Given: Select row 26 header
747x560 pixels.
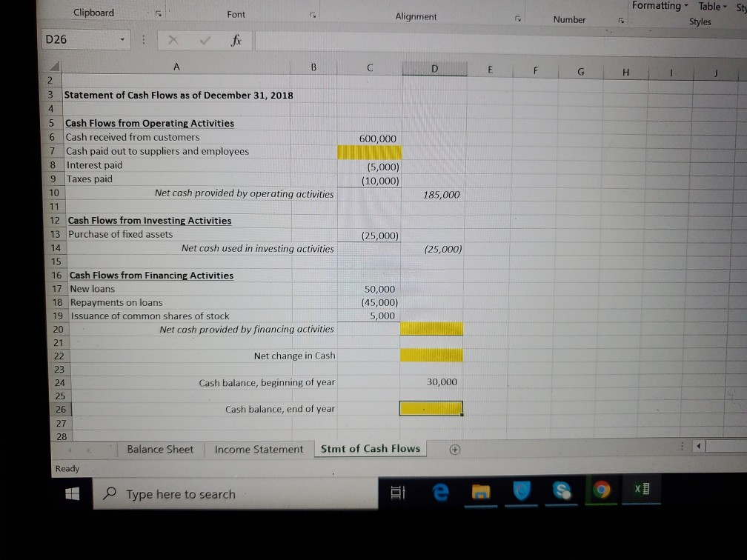Looking at the screenshot, I should (x=61, y=409).
